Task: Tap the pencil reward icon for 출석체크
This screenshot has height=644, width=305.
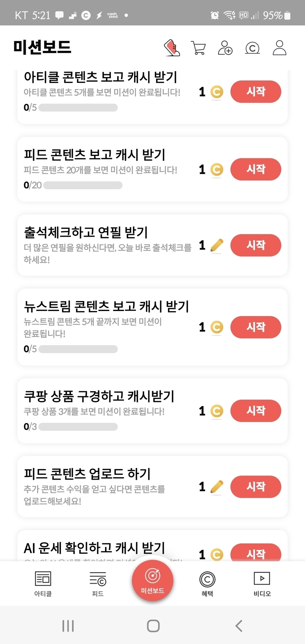Action: (217, 245)
